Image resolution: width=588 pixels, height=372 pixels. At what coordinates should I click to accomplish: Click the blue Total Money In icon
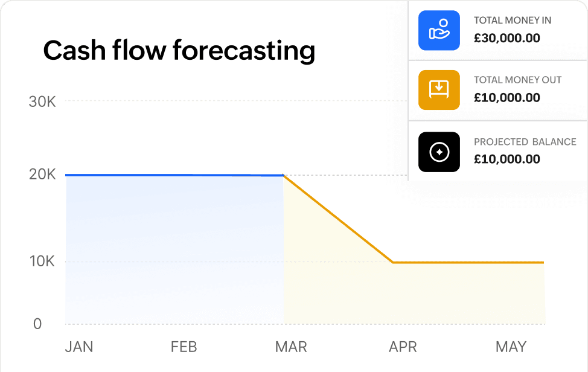439,30
